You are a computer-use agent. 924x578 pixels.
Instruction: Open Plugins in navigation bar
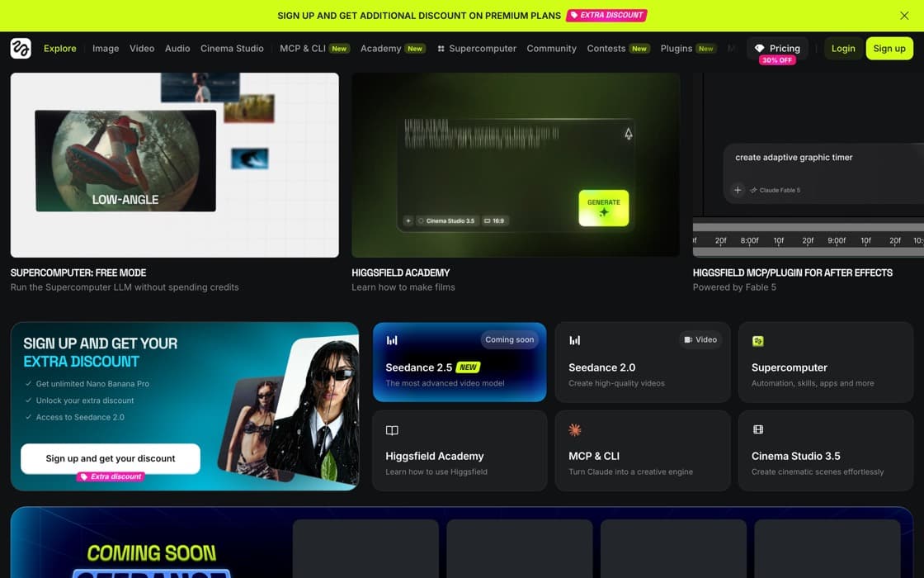pos(688,49)
